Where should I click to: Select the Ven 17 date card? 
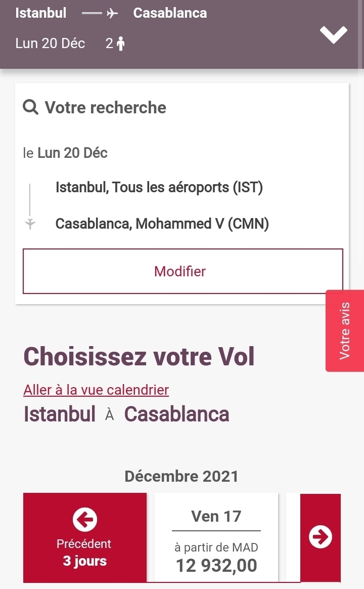[216, 537]
